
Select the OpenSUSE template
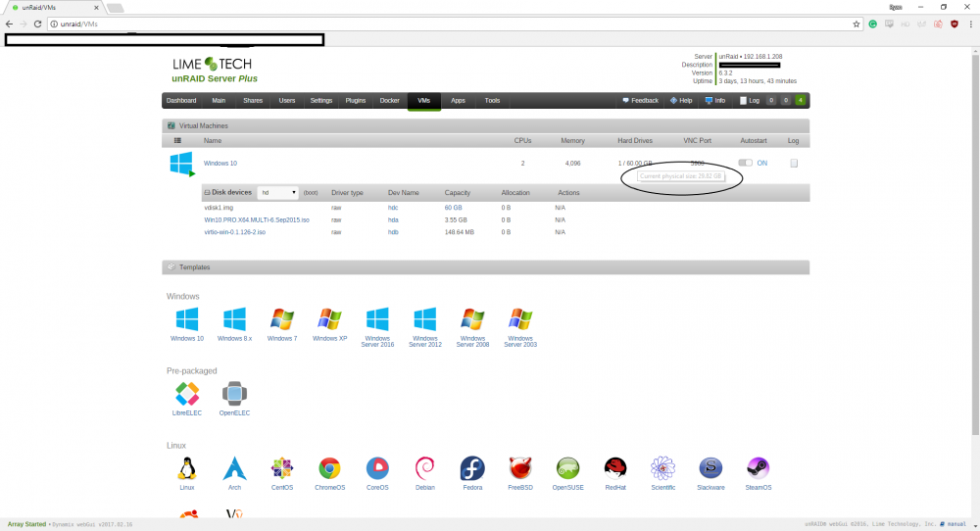pos(567,468)
